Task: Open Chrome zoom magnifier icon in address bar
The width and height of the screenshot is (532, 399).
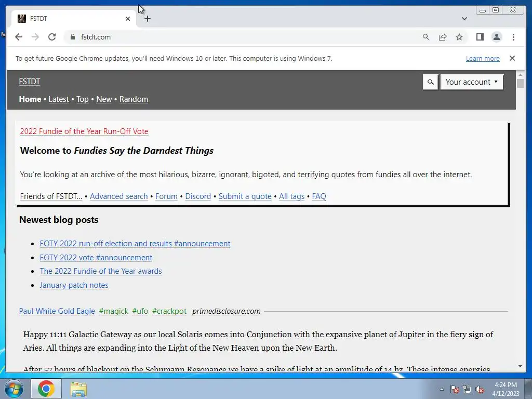Action: coord(426,37)
